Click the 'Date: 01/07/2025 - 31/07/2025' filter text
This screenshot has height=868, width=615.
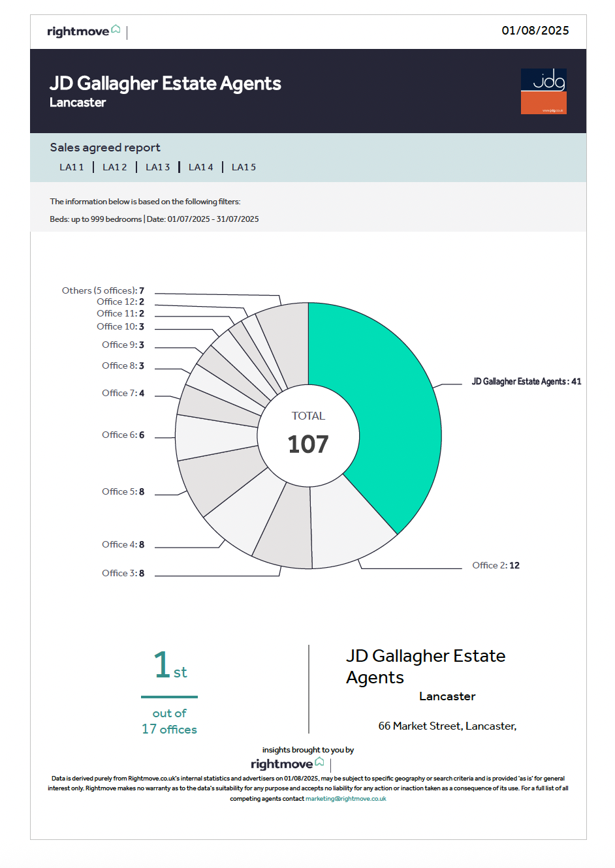(203, 219)
